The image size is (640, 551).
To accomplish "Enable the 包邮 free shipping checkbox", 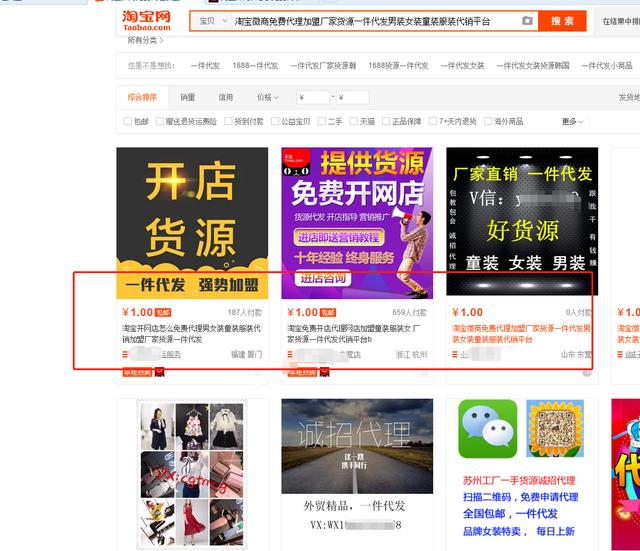I will [x=126, y=121].
